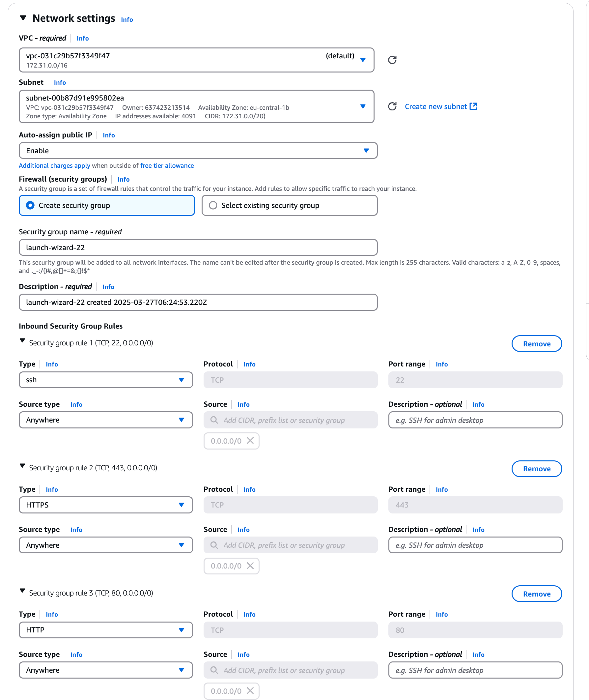Remove the 0.0.0.0/0 CIDR from rule 3
The height and width of the screenshot is (700, 589).
pyautogui.click(x=250, y=691)
